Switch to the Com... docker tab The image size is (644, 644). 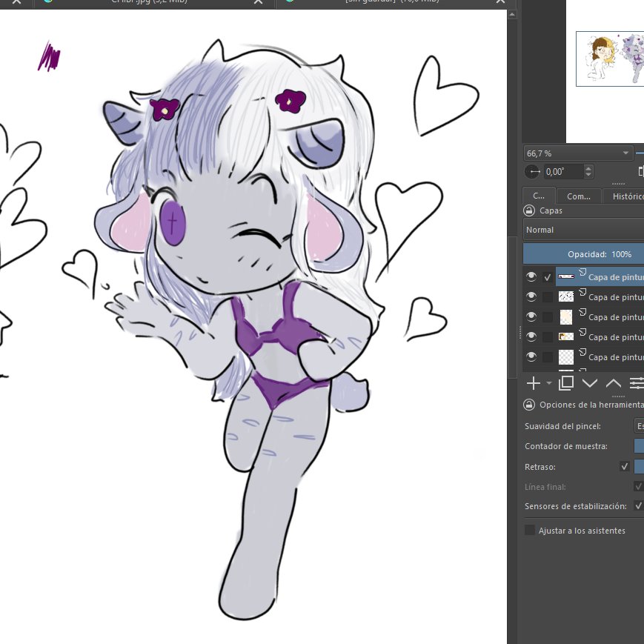point(579,196)
